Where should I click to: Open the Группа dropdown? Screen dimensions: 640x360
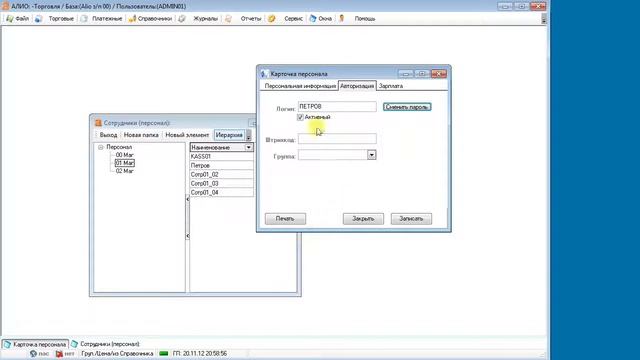[371, 155]
